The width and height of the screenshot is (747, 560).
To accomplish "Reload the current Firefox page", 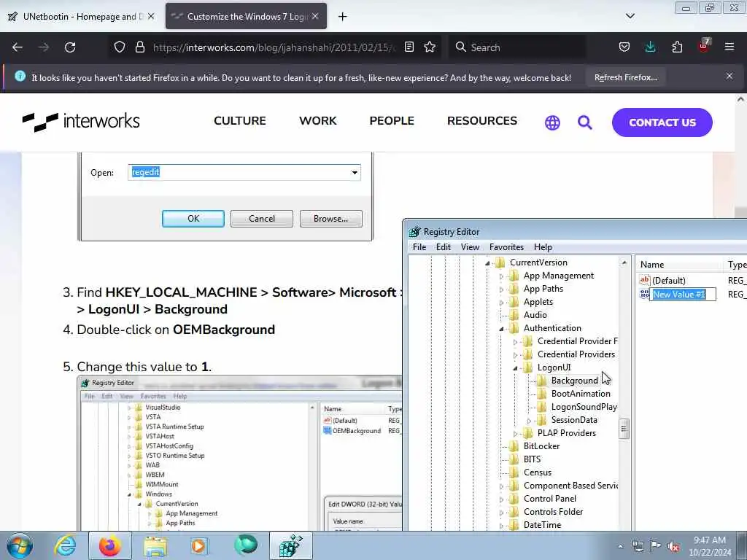I will [70, 47].
